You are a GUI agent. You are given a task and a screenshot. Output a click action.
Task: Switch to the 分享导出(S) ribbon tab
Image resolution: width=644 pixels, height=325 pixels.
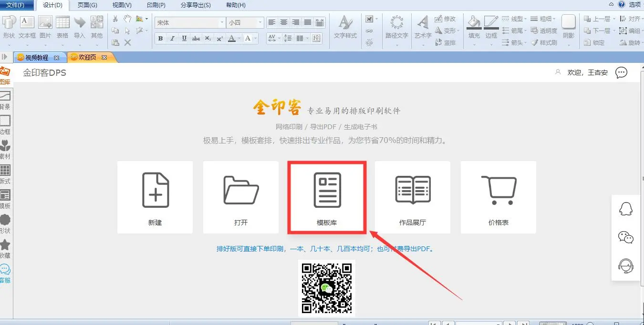click(x=196, y=5)
